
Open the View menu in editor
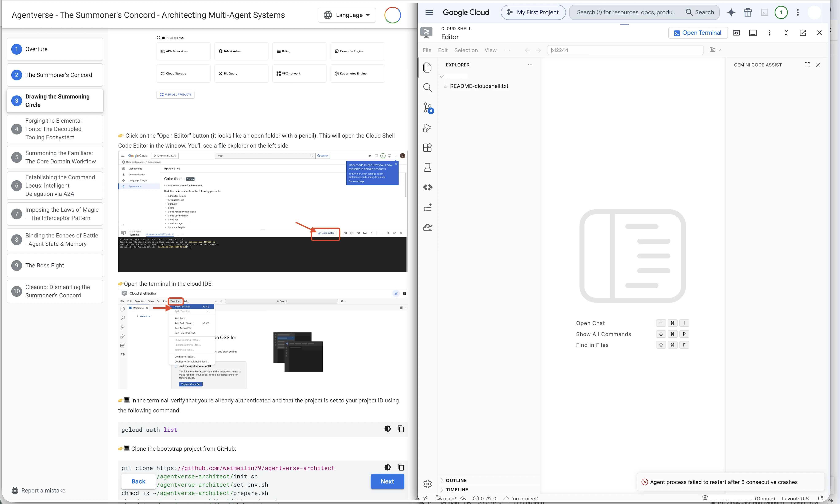(x=490, y=50)
